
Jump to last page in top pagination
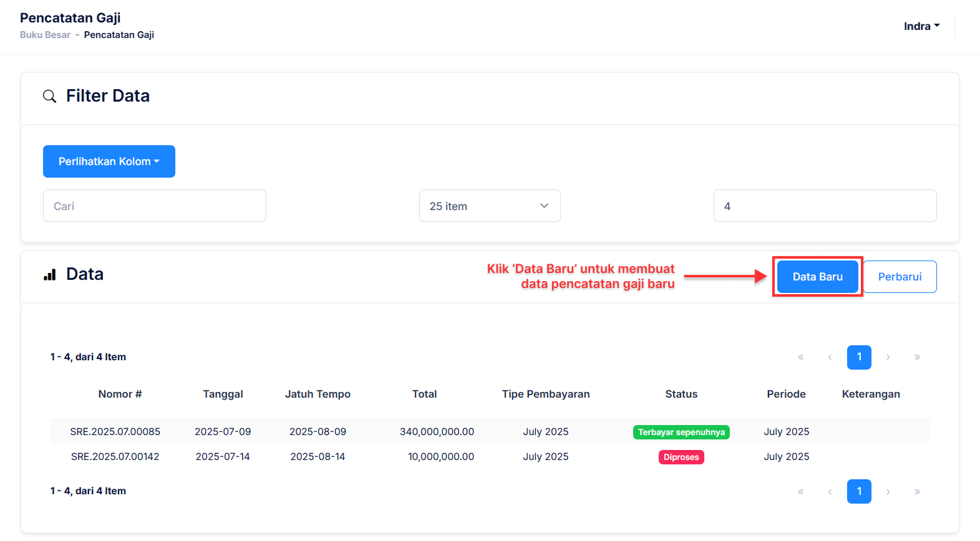pos(917,357)
